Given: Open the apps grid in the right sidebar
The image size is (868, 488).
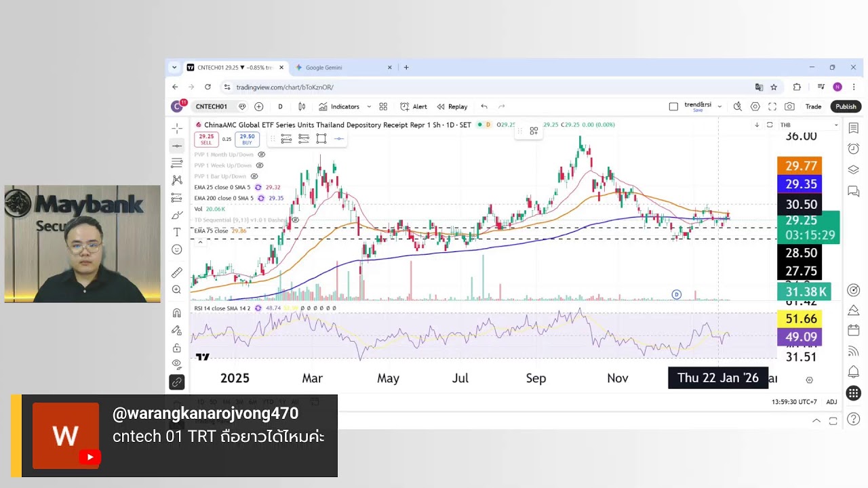Looking at the screenshot, I should click(x=854, y=392).
